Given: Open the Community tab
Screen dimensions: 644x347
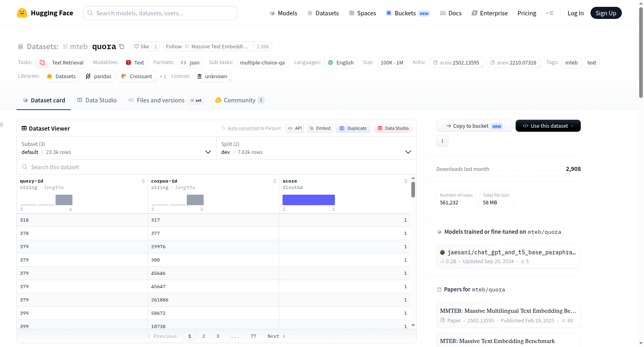Looking at the screenshot, I should click(239, 100).
